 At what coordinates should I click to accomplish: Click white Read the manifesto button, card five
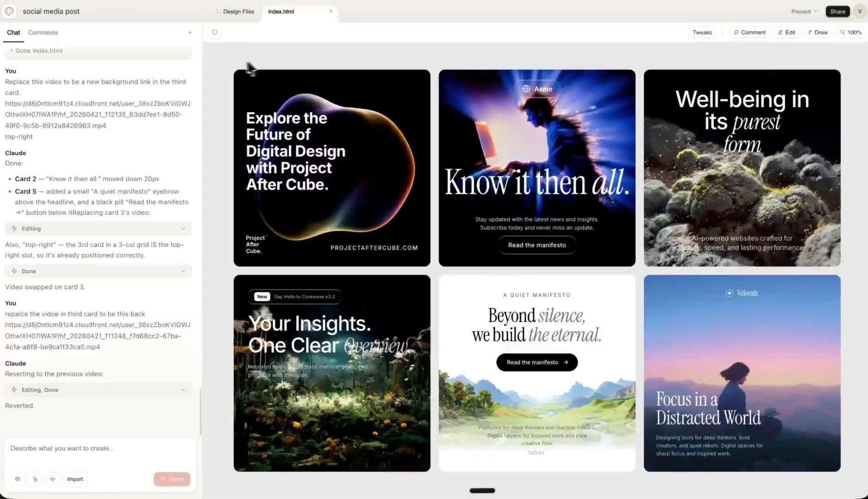[537, 362]
